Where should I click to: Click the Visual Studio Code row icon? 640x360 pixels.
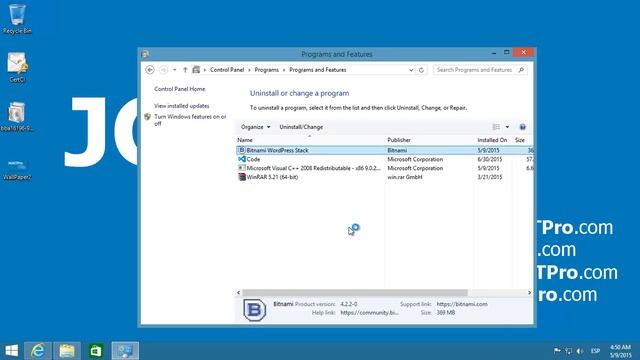(x=242, y=159)
